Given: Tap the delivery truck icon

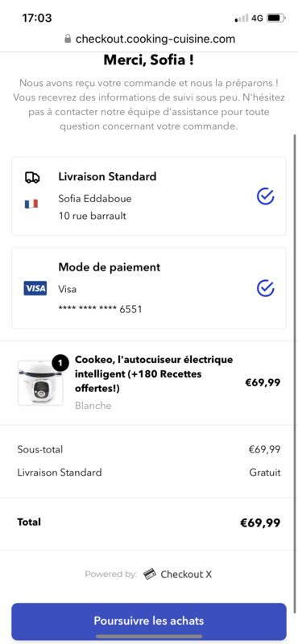Looking at the screenshot, I should tap(32, 177).
